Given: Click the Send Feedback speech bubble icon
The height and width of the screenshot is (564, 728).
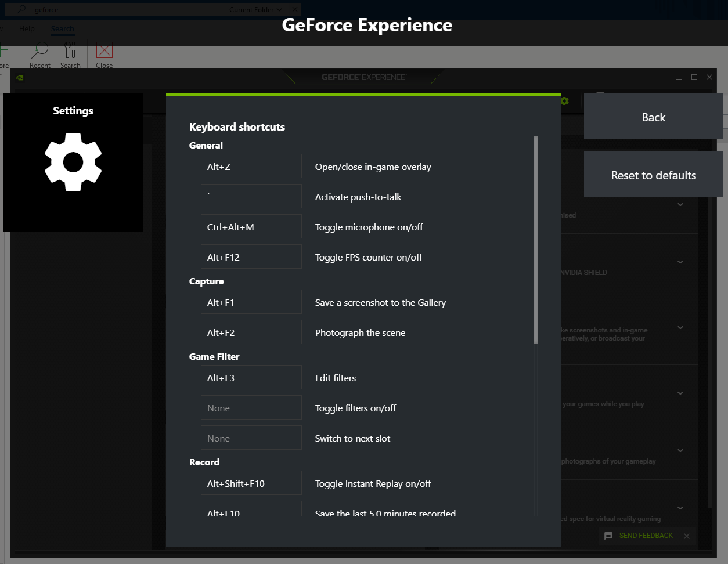Looking at the screenshot, I should pyautogui.click(x=608, y=536).
